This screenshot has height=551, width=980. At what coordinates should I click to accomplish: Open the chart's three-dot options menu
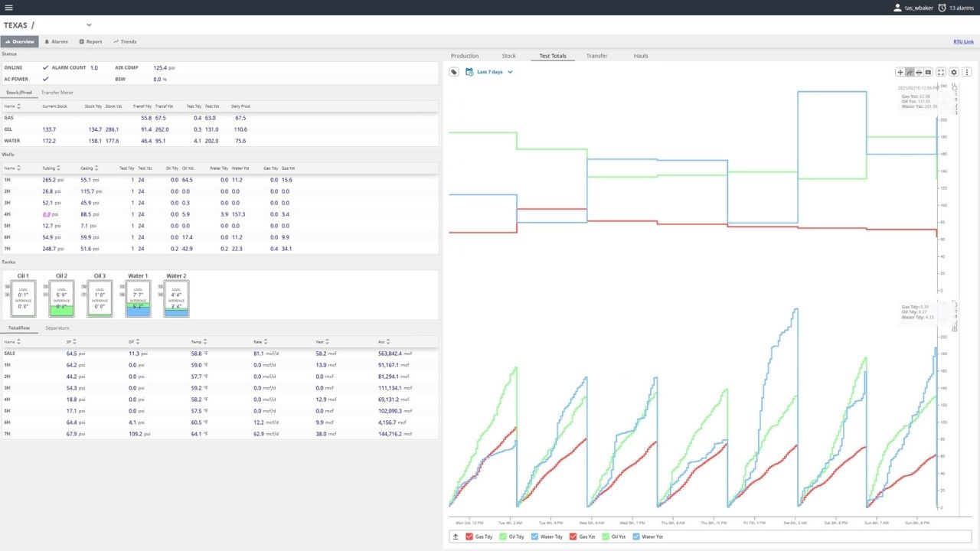point(967,72)
